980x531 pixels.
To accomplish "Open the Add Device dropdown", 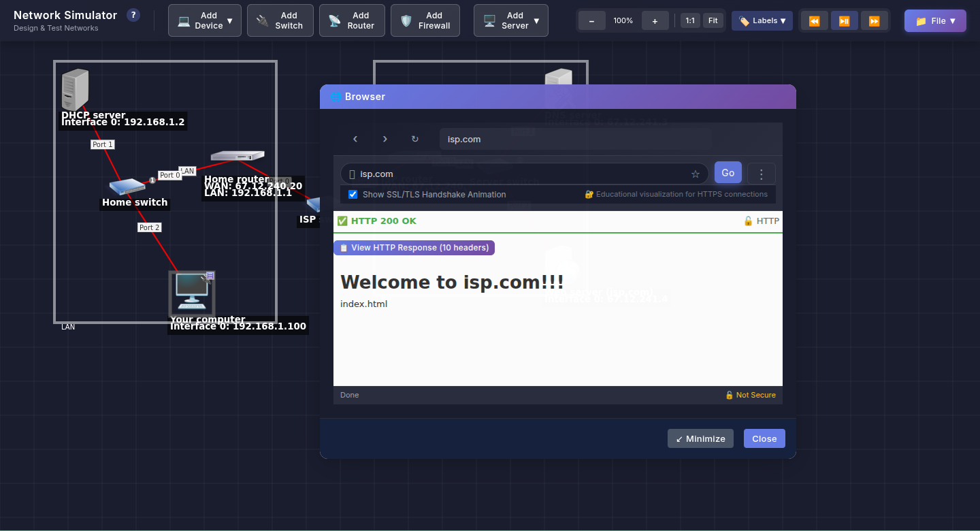I will (205, 20).
